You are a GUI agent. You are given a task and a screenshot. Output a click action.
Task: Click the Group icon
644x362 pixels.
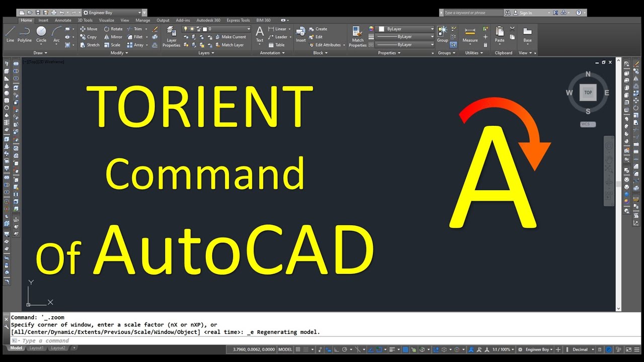(442, 34)
